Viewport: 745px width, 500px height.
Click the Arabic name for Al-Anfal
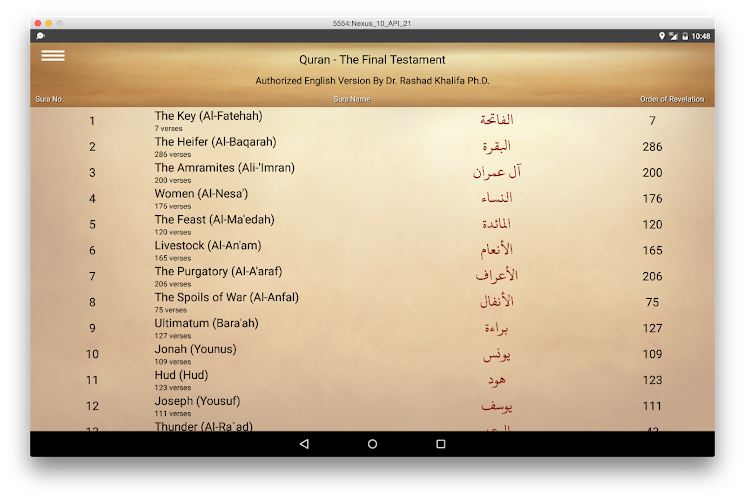(x=497, y=301)
